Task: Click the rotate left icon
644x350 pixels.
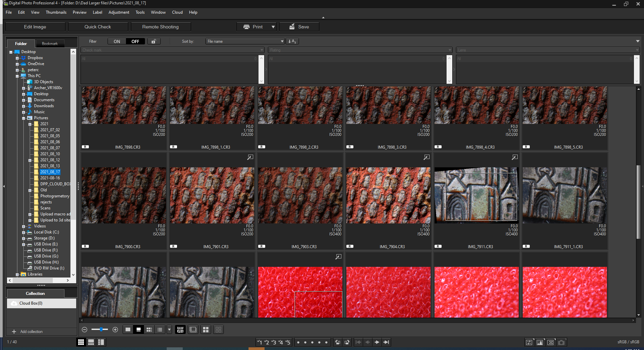Action: (338, 342)
